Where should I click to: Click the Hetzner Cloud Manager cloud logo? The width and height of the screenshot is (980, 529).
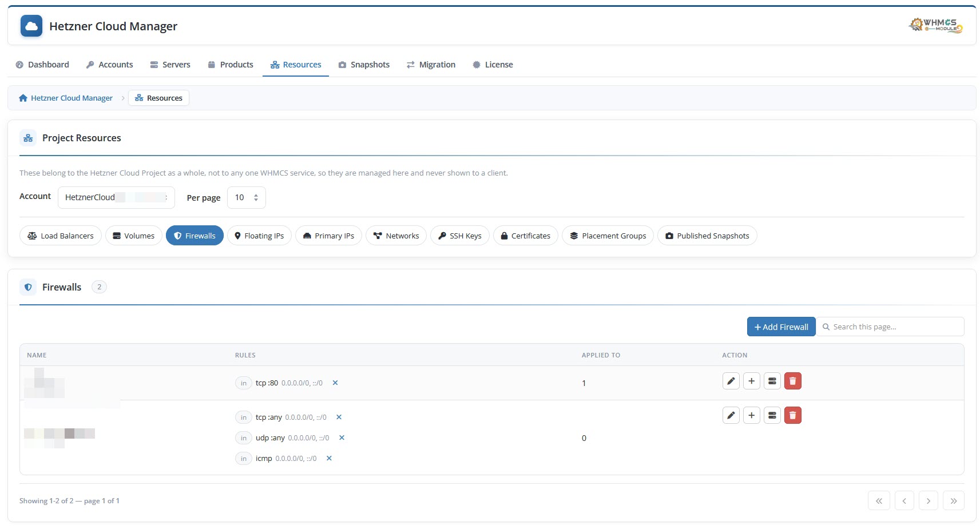(31, 26)
